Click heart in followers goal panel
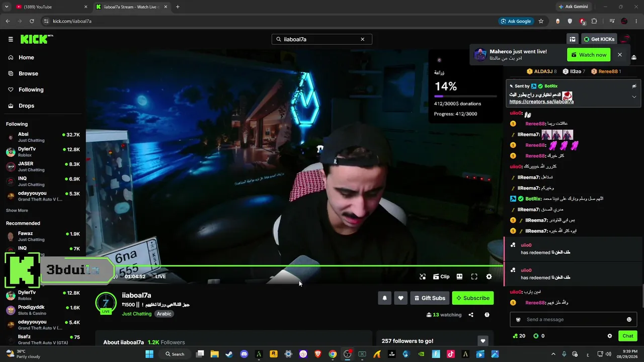The height and width of the screenshot is (362, 644). (482, 341)
